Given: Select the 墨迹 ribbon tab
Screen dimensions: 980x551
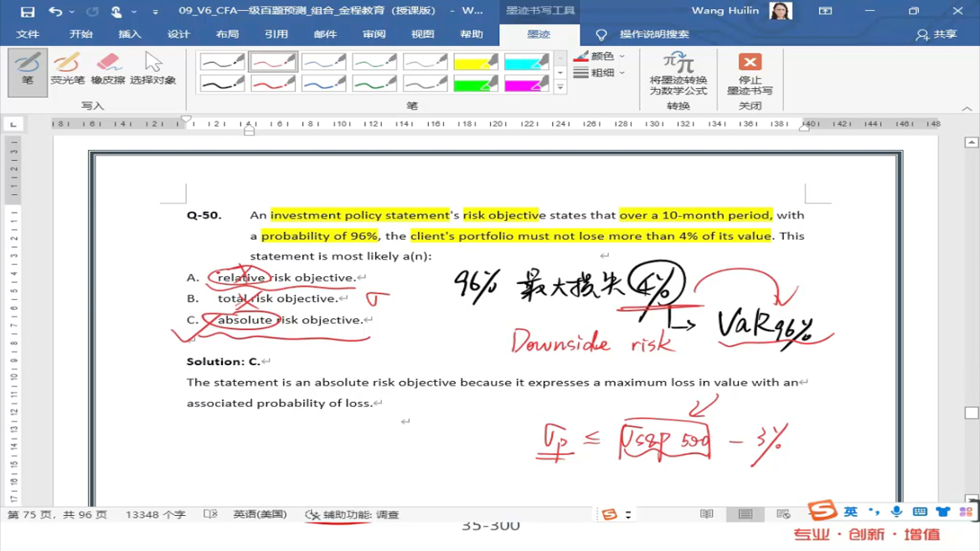Looking at the screenshot, I should tap(538, 34).
